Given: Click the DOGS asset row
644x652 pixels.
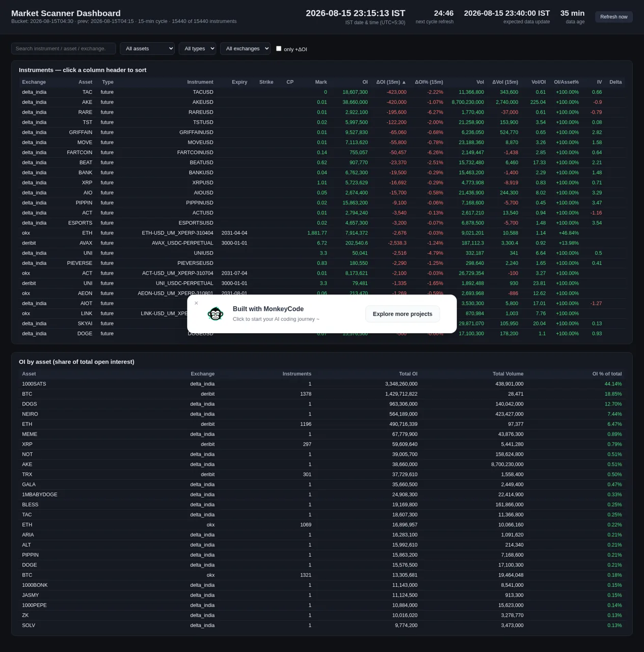Looking at the screenshot, I should point(322,404).
